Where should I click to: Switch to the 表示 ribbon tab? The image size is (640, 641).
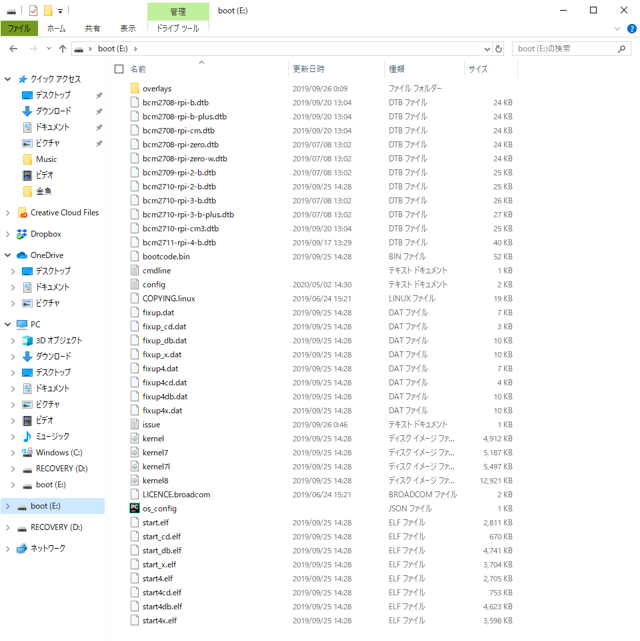[128, 28]
